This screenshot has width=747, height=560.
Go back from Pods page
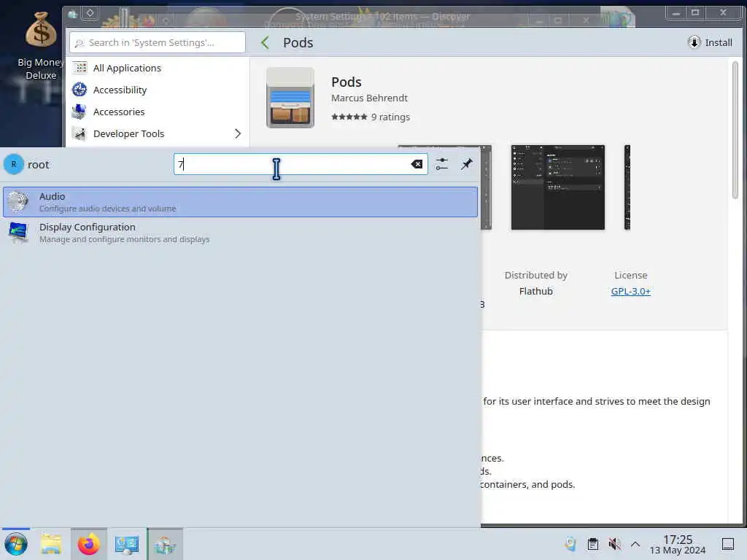(266, 43)
